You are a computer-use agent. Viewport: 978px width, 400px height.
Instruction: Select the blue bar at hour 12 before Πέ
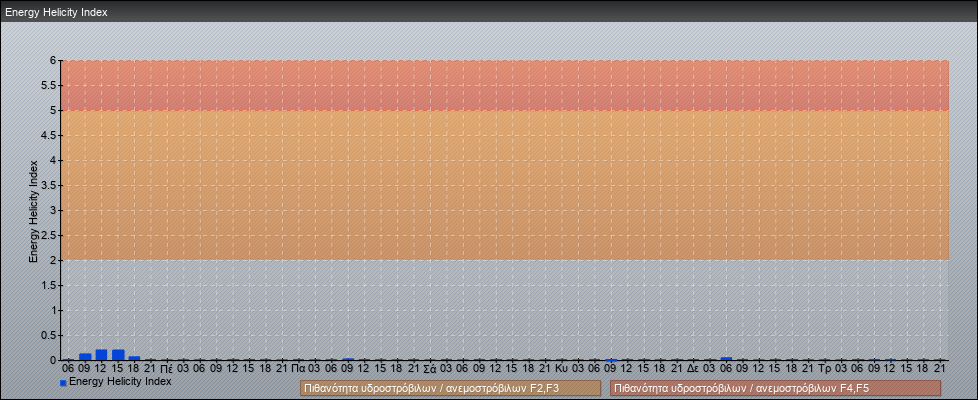coord(101,355)
